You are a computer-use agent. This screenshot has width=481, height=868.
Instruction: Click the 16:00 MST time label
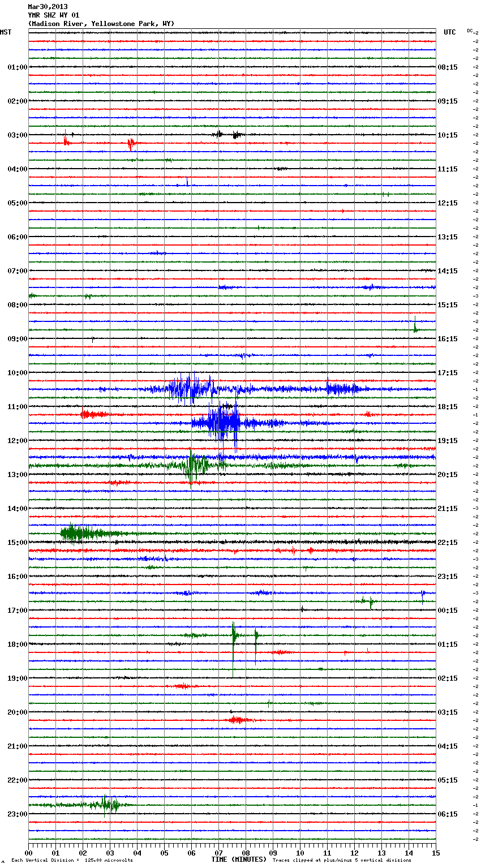pos(18,577)
